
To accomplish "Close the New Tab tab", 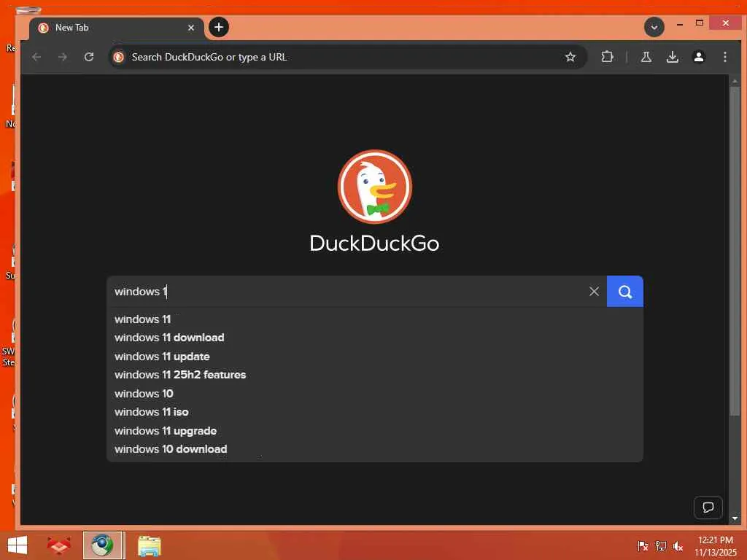I will click(x=191, y=28).
